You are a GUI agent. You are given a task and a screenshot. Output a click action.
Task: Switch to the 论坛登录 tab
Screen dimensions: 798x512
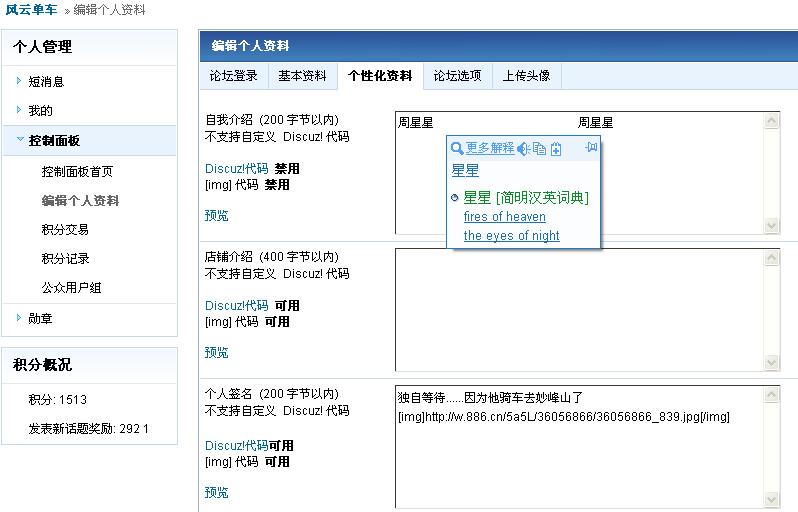pos(233,76)
